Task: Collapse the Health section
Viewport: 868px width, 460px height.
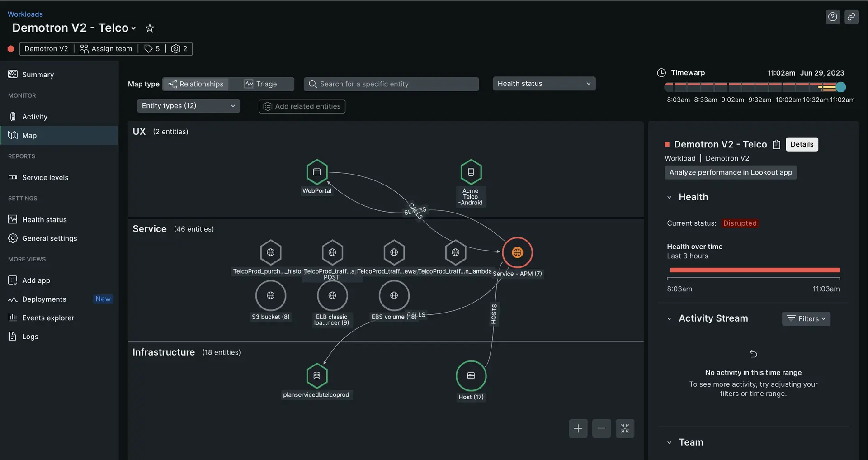Action: pos(670,197)
